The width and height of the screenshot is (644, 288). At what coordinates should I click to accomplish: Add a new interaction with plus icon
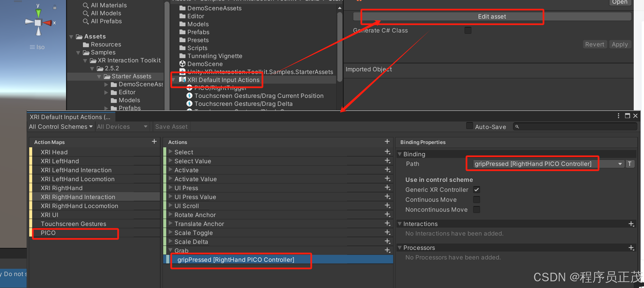631,224
